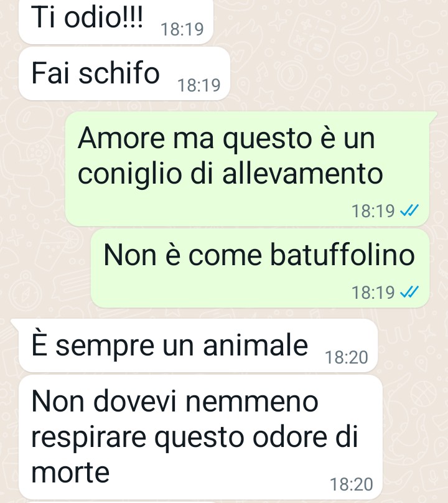Select the "Ti odio!!!" message bubble
448x503 pixels.
(116, 21)
